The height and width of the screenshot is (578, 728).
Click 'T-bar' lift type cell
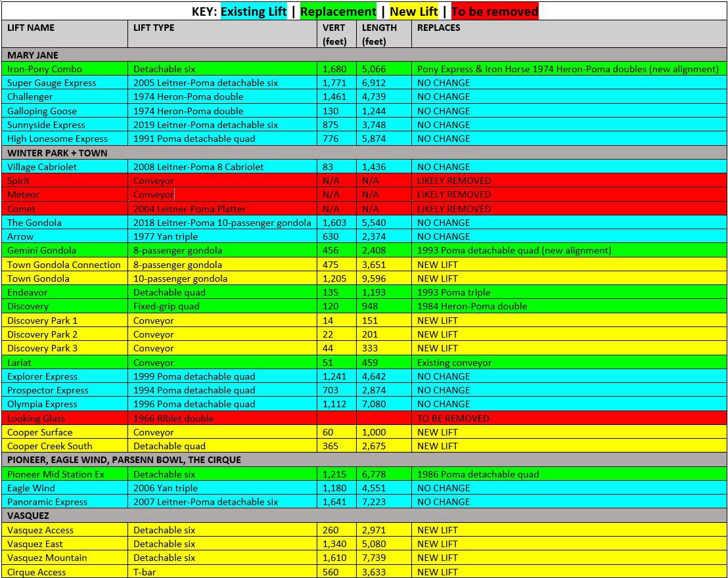tap(222, 571)
